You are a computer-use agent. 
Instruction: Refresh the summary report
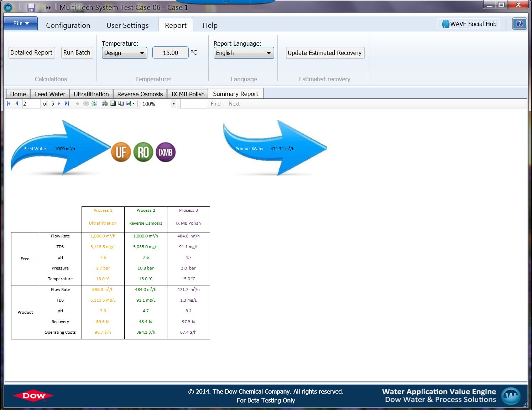[x=94, y=104]
